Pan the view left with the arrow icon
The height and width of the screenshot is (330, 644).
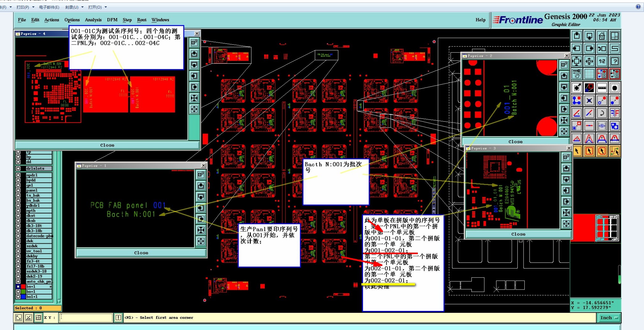click(577, 48)
